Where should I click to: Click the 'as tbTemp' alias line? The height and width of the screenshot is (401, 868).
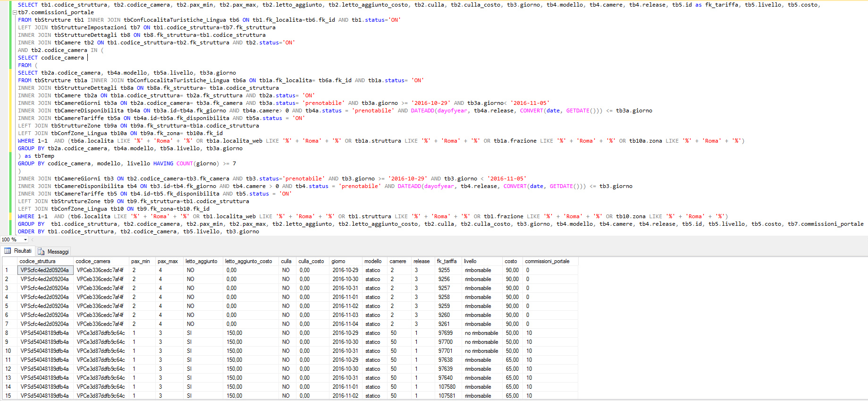pos(36,156)
